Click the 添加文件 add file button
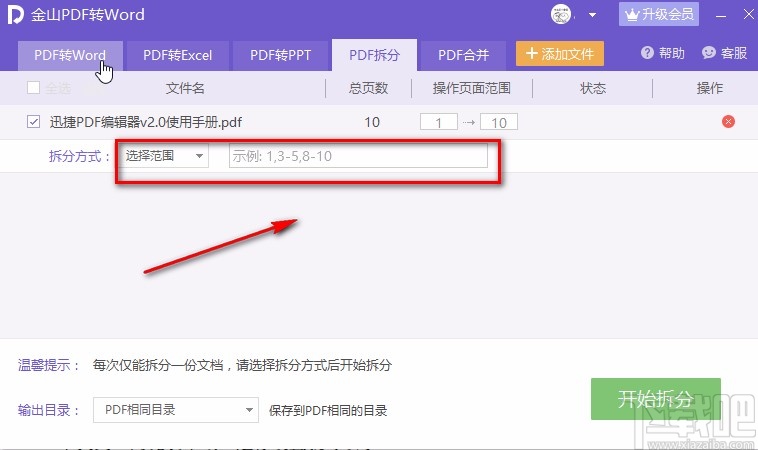This screenshot has width=758, height=450. 560,53
